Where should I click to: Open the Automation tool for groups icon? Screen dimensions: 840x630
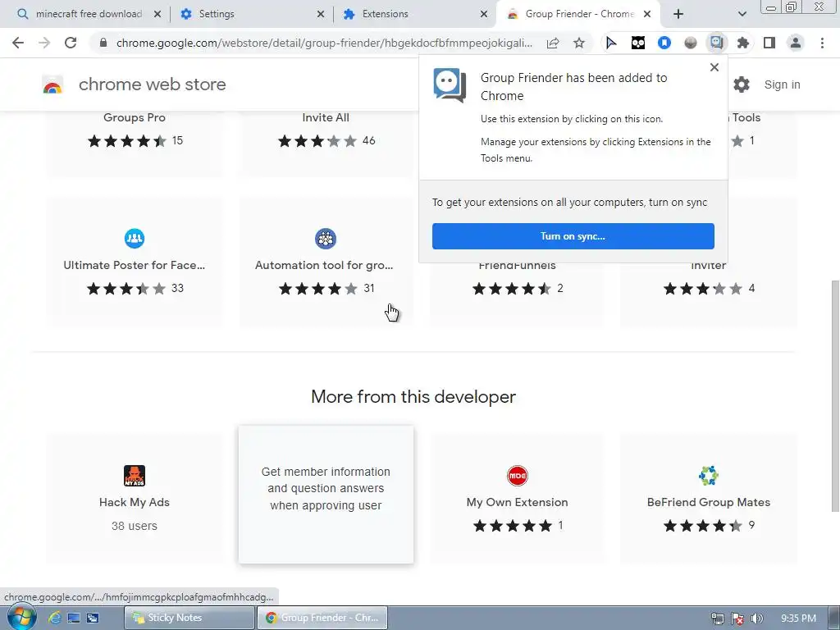click(325, 239)
